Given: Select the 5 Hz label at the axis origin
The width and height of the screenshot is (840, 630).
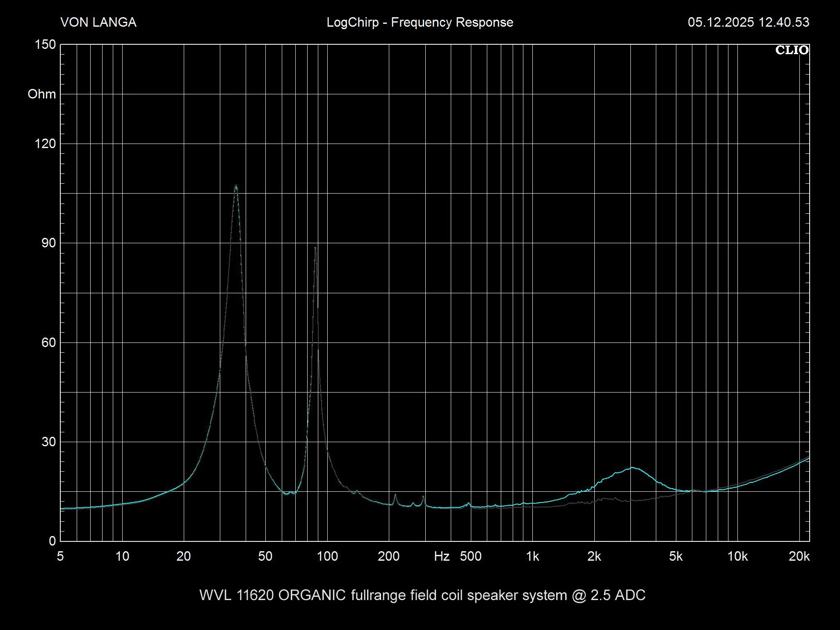Looking at the screenshot, I should click(60, 557).
